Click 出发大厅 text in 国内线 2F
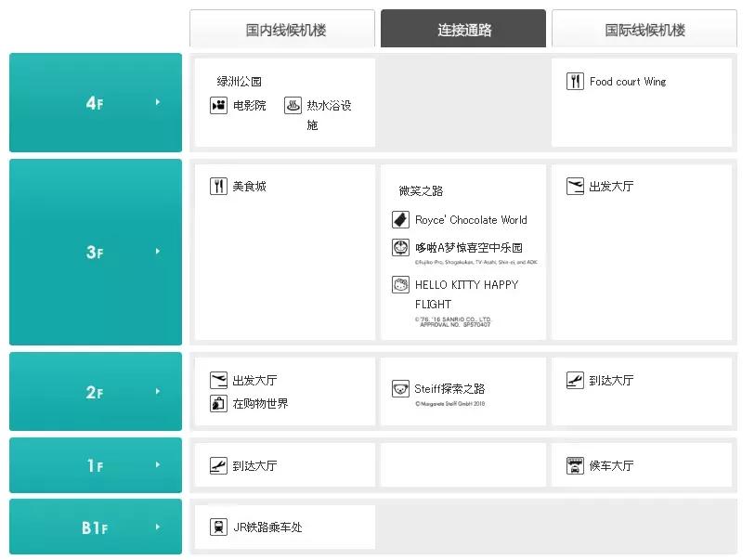This screenshot has height=560, width=755. click(x=254, y=380)
